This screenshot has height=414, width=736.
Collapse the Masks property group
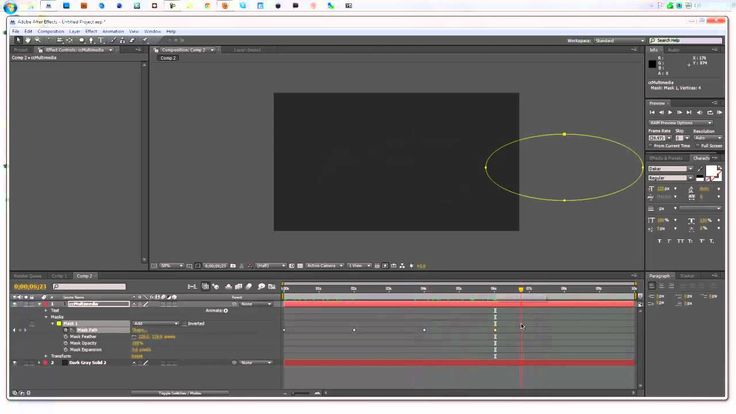(x=46, y=317)
